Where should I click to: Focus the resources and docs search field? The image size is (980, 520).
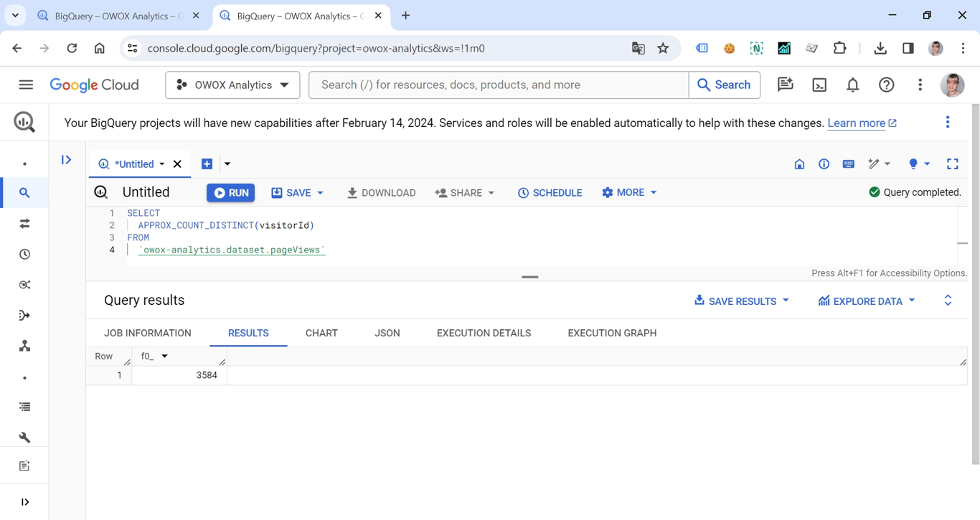pos(499,85)
